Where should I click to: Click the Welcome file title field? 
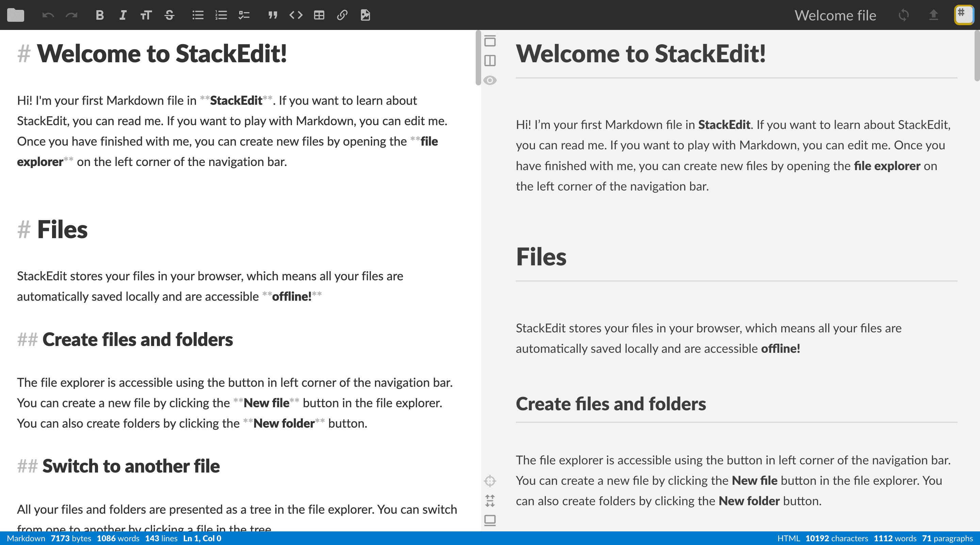click(835, 15)
